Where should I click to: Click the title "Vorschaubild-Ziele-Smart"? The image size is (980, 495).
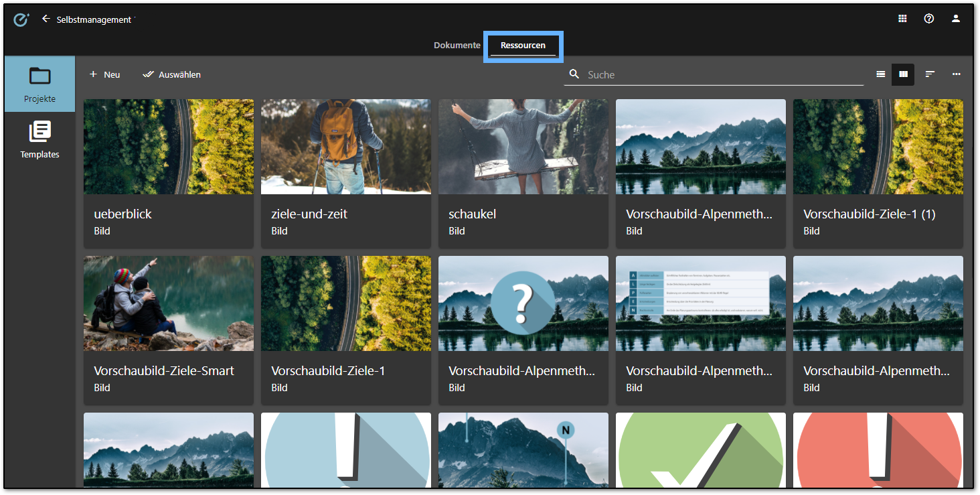click(164, 371)
